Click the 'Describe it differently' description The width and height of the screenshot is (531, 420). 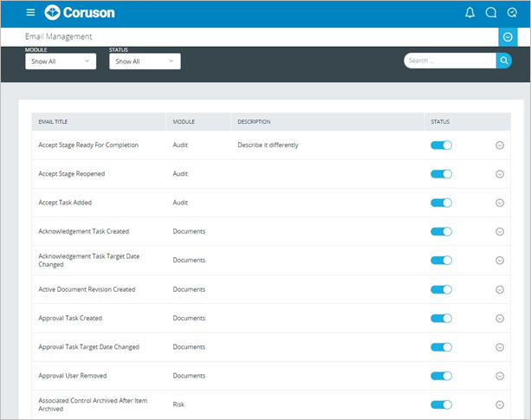[268, 145]
